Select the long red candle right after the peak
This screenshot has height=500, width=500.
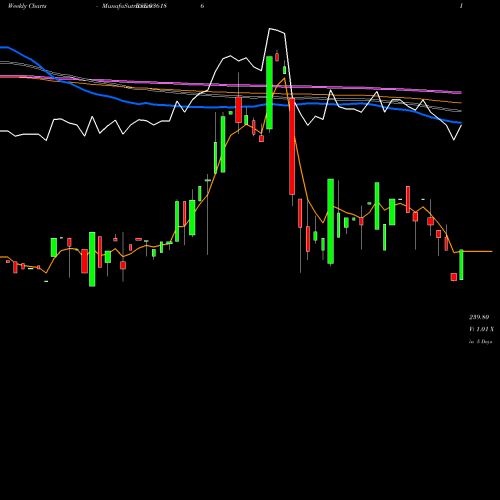(x=292, y=146)
